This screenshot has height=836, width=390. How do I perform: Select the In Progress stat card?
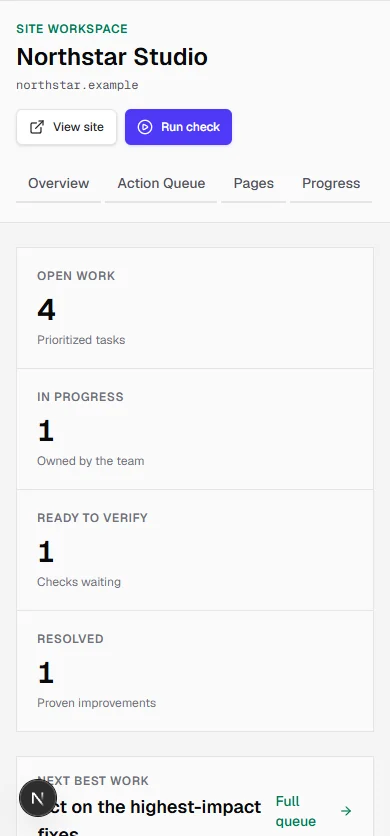[x=195, y=429]
